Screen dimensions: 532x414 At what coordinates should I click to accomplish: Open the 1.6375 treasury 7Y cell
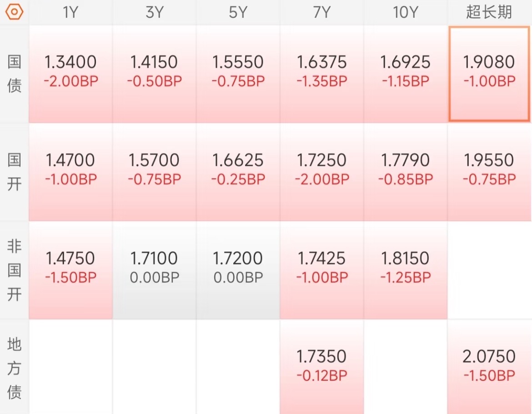322,74
